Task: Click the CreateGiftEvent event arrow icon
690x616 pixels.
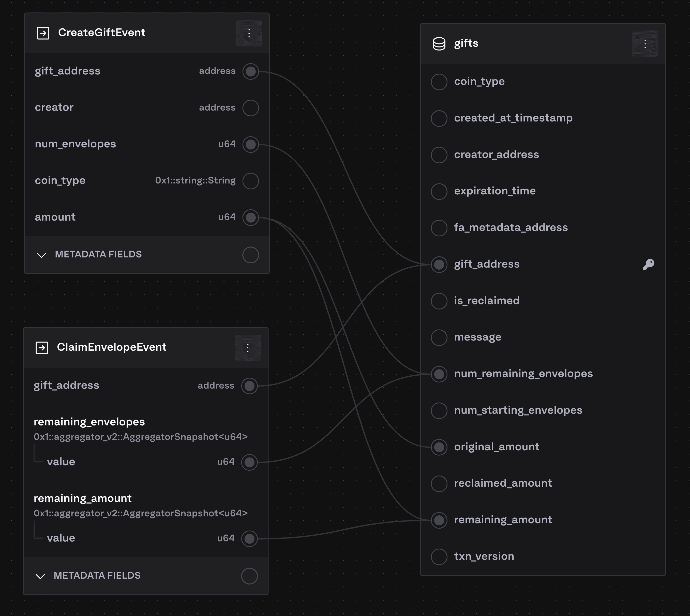Action: point(43,33)
